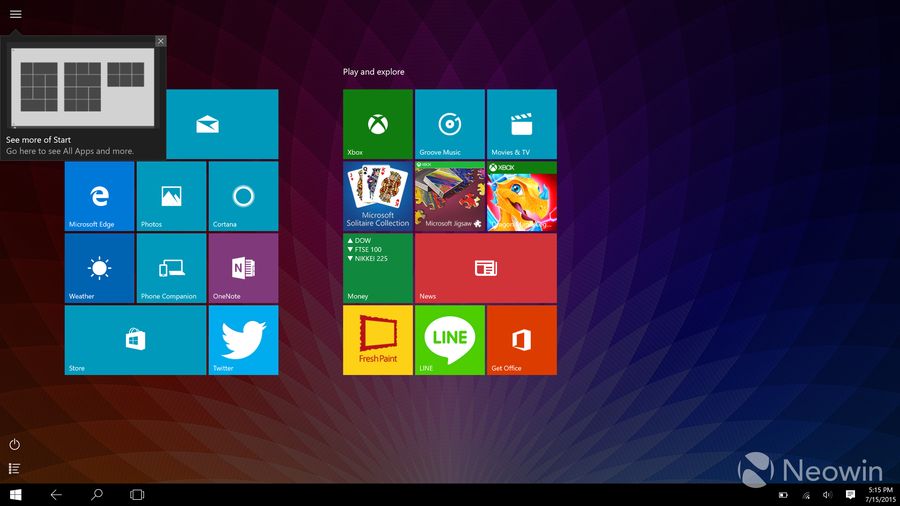Viewport: 900px width, 506px height.
Task: Click the Play and explore group heading
Action: coord(374,72)
